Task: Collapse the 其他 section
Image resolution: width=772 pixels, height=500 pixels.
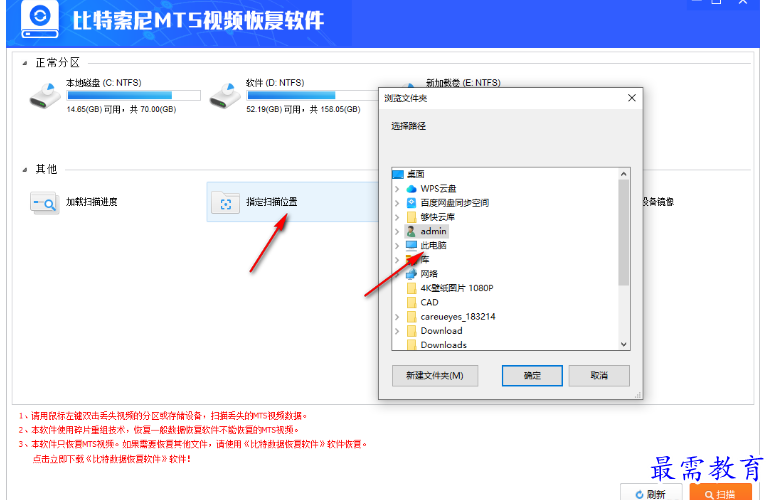Action: pos(25,170)
